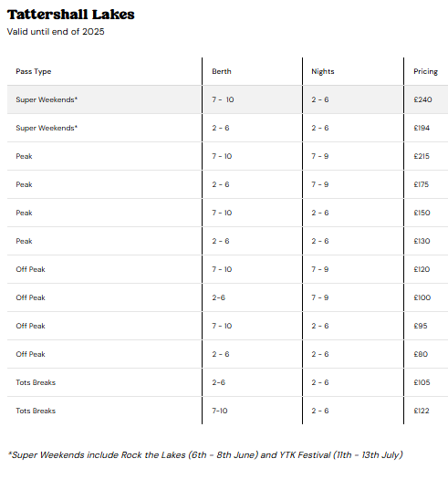The height and width of the screenshot is (479, 448).
Task: Click the £194 Super Weekends price
Action: click(422, 128)
